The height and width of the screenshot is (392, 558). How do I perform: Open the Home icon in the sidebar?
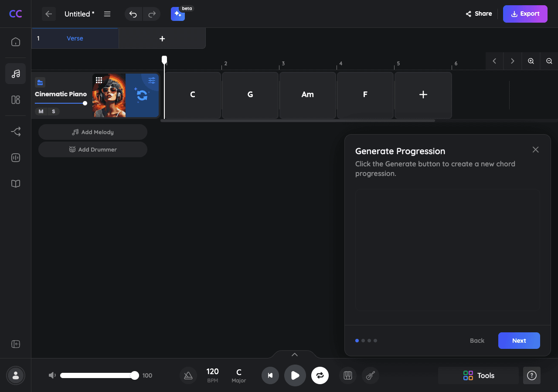[x=16, y=42]
